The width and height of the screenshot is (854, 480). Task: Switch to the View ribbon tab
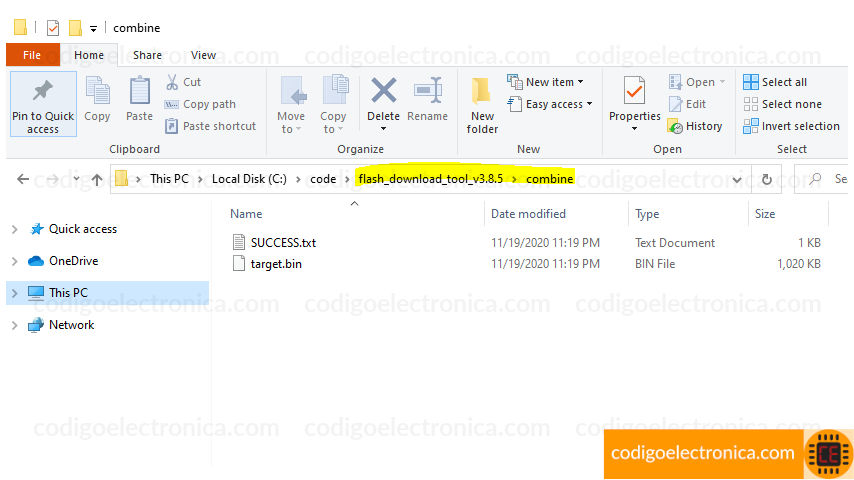click(203, 55)
